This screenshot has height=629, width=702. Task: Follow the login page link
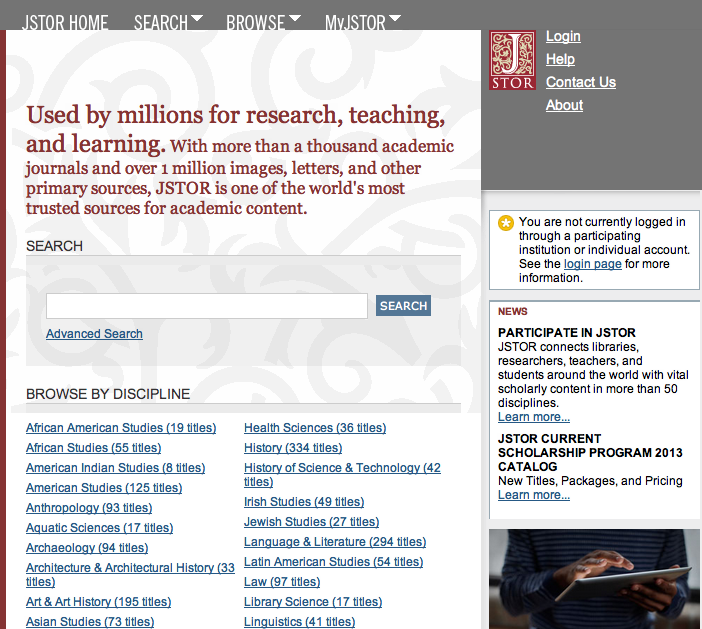pyautogui.click(x=592, y=264)
